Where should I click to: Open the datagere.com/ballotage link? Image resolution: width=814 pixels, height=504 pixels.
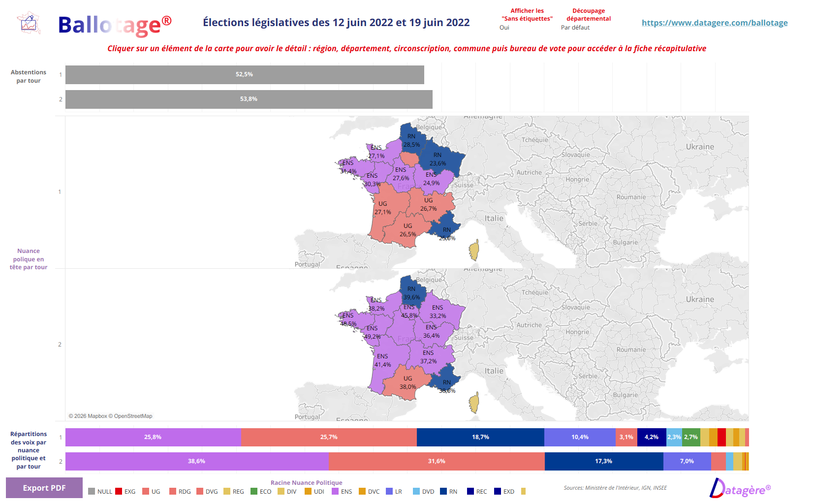click(x=715, y=23)
